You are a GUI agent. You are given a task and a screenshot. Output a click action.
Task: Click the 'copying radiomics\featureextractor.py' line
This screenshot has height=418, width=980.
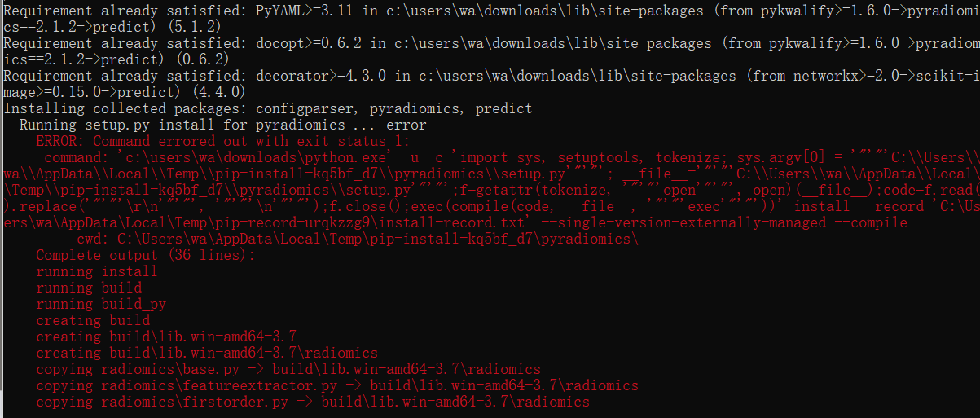point(336,385)
